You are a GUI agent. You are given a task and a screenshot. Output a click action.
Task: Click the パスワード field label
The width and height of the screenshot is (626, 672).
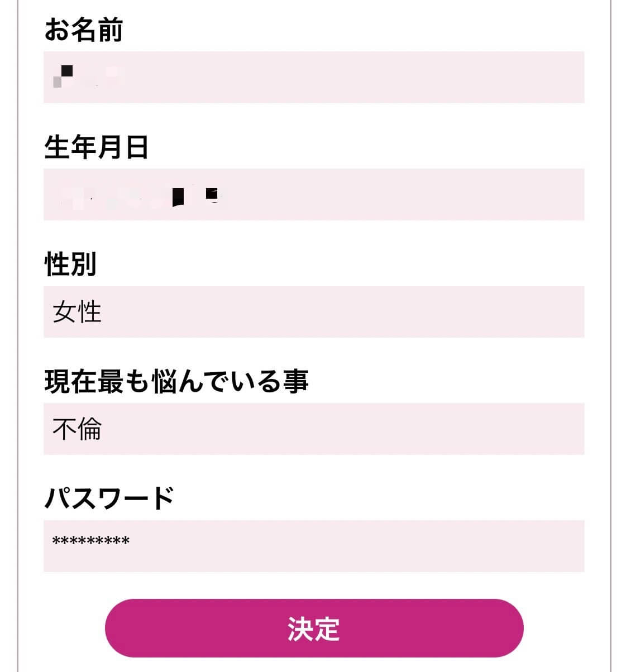(109, 498)
